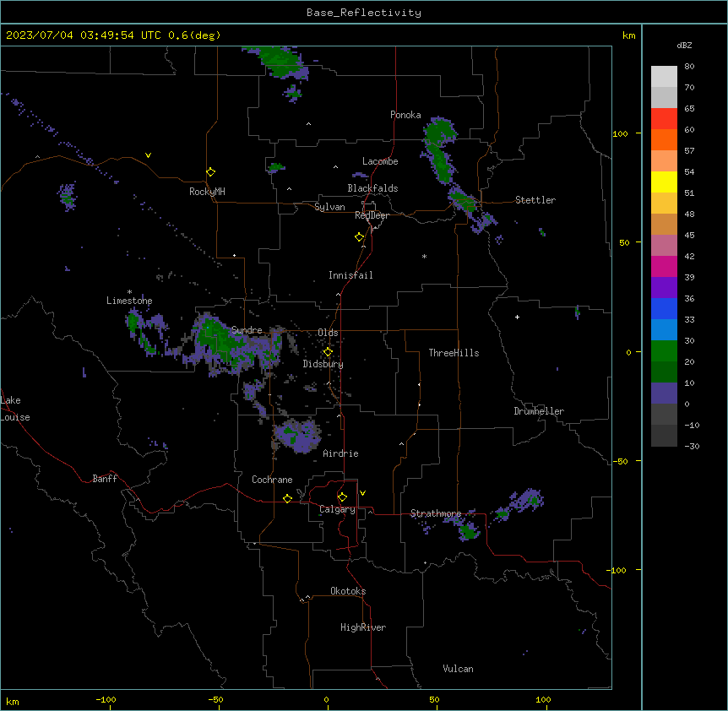
Task: Click the Olds city label
Action: coord(328,333)
